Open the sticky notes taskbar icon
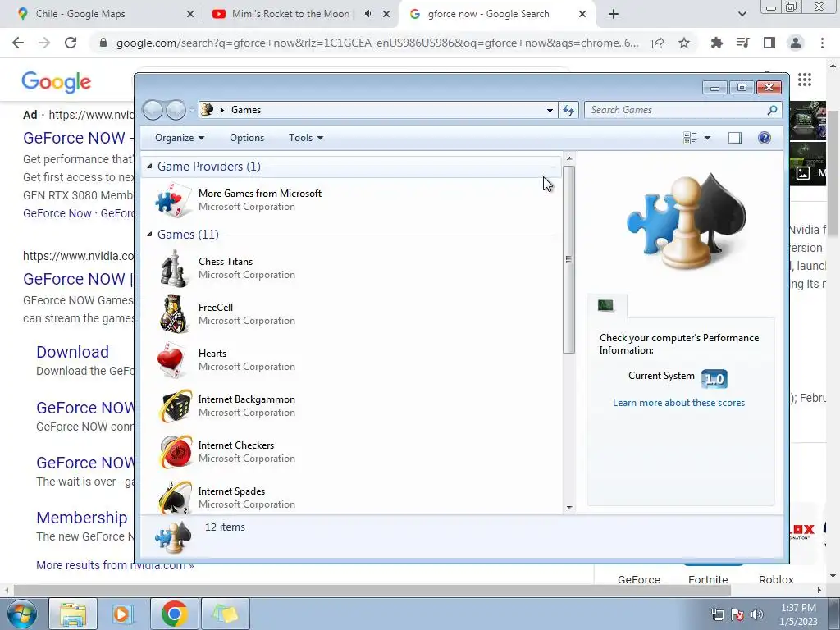This screenshot has height=630, width=840. pos(225,614)
